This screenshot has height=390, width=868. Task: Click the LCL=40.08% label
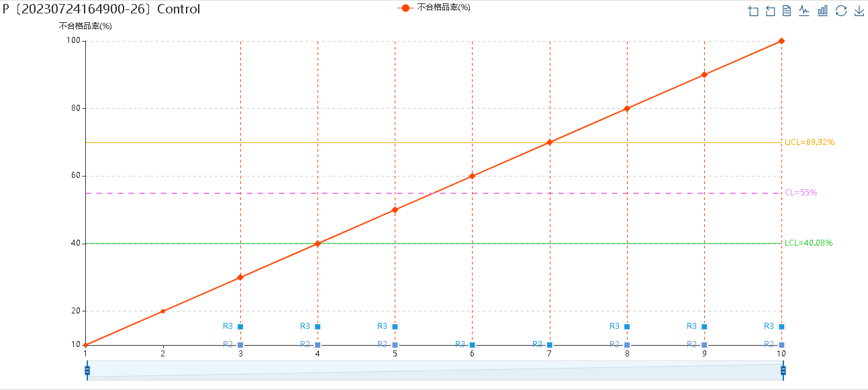pos(808,243)
